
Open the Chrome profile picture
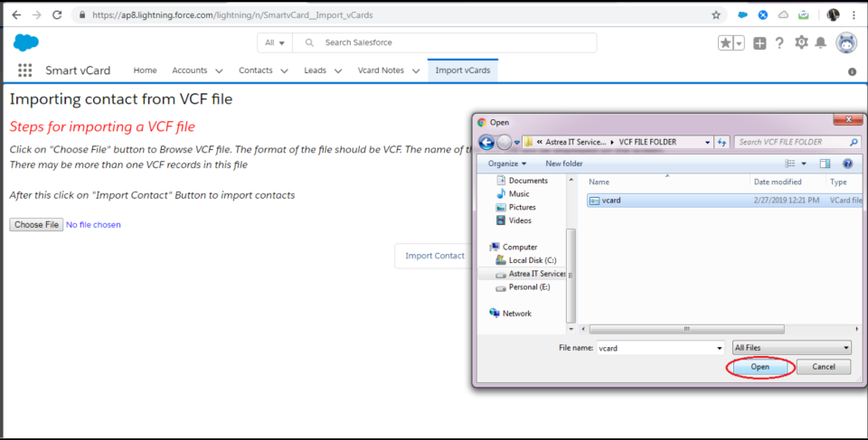point(833,15)
